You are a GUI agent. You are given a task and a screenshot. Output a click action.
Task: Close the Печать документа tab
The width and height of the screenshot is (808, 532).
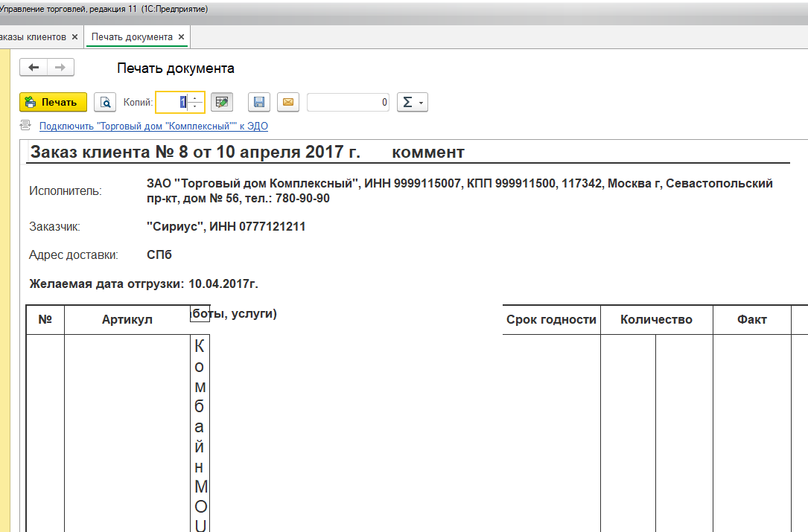click(181, 36)
